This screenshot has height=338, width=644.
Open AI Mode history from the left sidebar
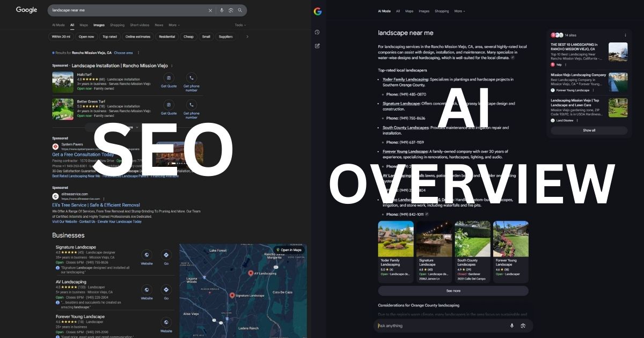click(x=317, y=32)
